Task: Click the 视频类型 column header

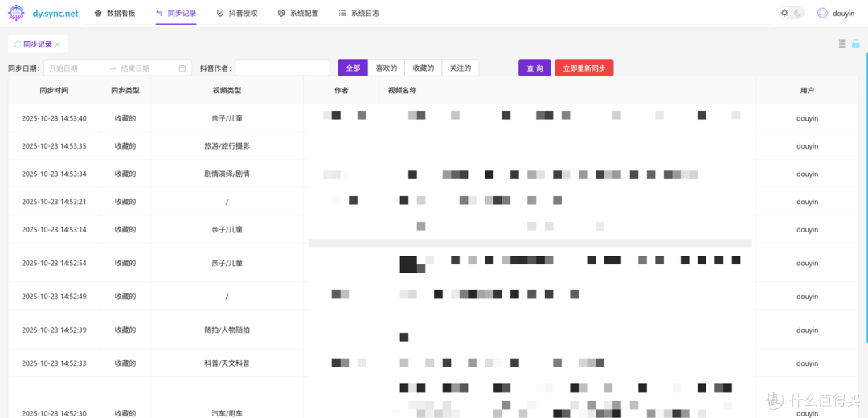Action: click(227, 90)
